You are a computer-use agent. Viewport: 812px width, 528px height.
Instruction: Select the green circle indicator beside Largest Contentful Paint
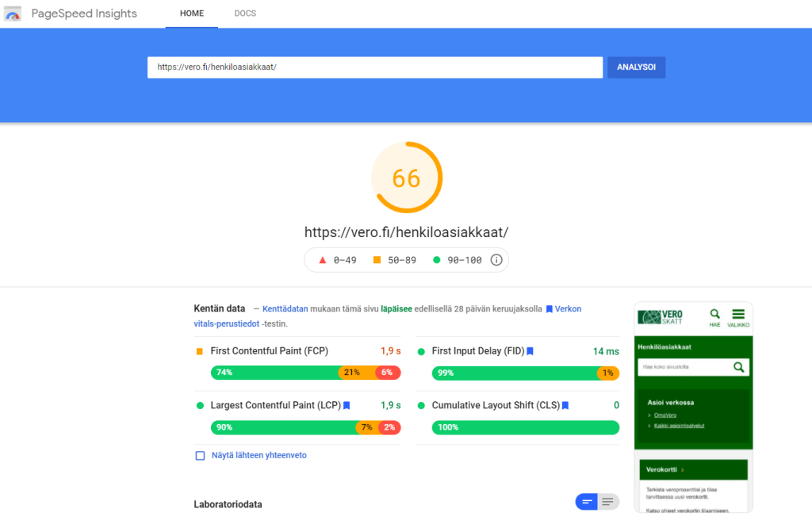200,405
